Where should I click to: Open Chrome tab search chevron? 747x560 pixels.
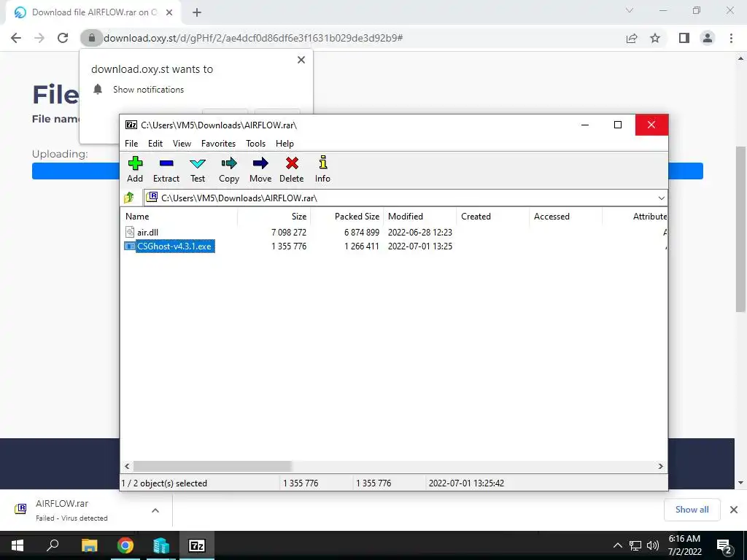(x=630, y=10)
